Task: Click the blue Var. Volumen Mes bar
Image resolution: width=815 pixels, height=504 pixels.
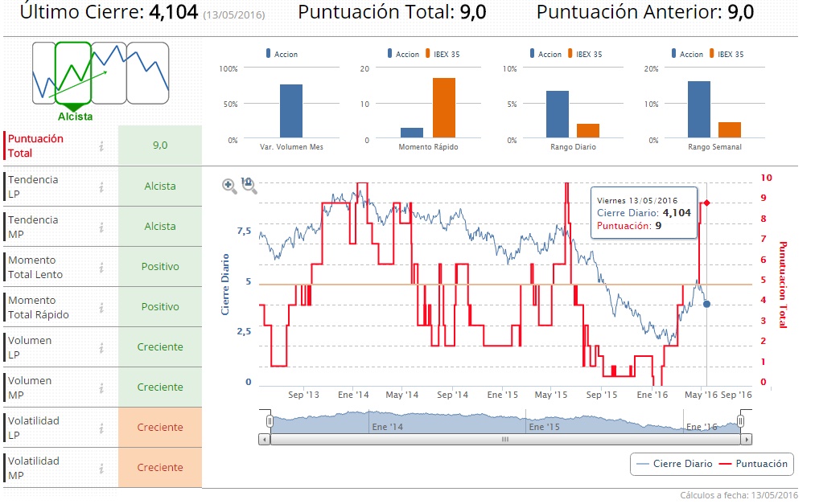Action: click(291, 111)
